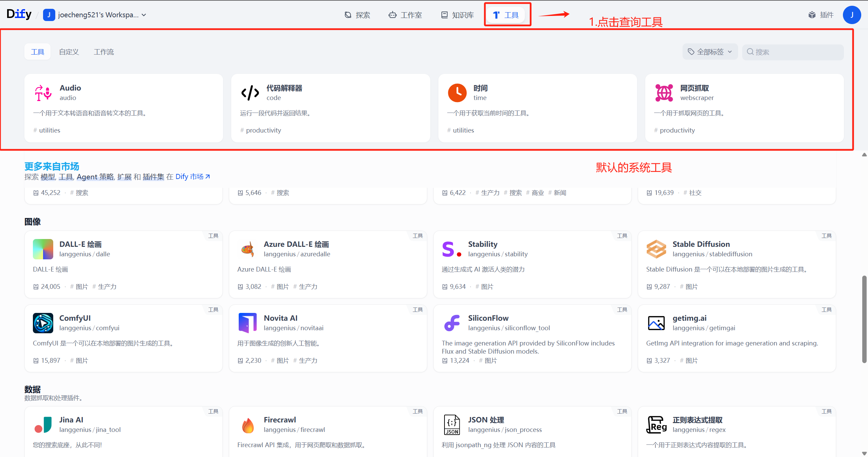Image resolution: width=868 pixels, height=457 pixels.
Task: Select the 工具 sub-tab
Action: (x=38, y=52)
